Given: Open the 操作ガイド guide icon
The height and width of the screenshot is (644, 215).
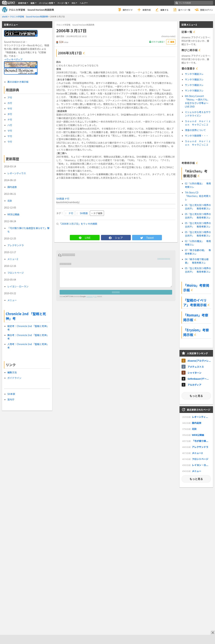Looking at the screenshot, I should click(119, 10).
